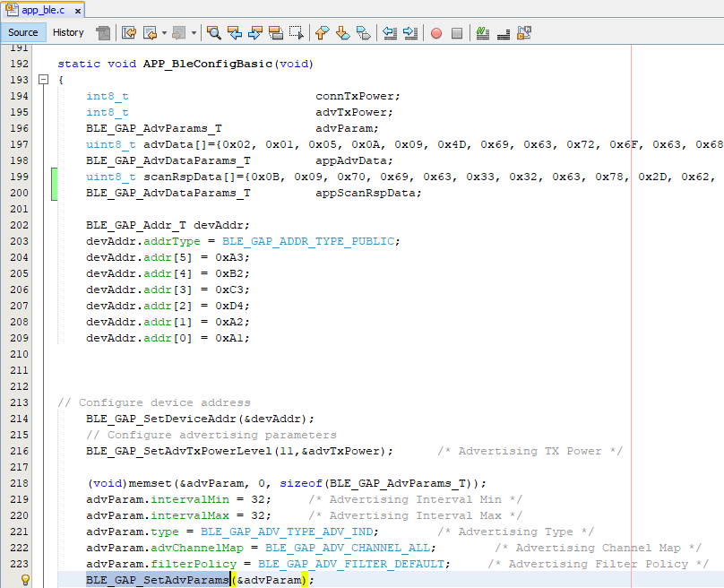This screenshot has height=588, width=724.
Task: Collapse the APP_BleConfigBasic function fold
Action: pos(42,80)
